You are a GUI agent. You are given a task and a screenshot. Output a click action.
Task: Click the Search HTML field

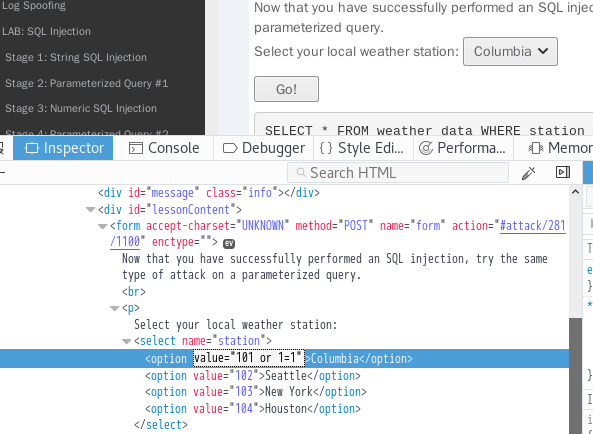398,173
